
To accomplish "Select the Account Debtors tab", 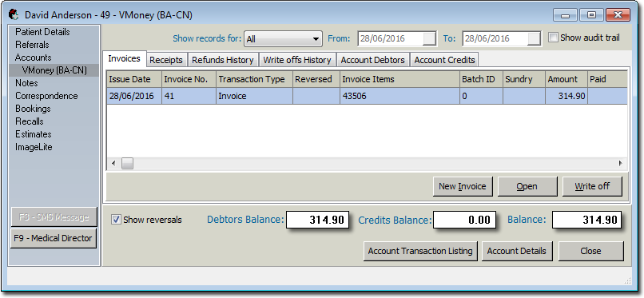I will coord(372,60).
